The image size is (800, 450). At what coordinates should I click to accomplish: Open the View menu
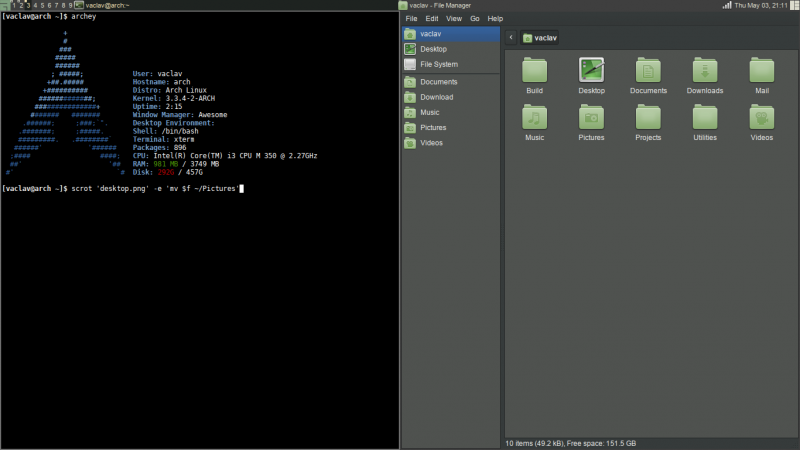click(x=454, y=18)
